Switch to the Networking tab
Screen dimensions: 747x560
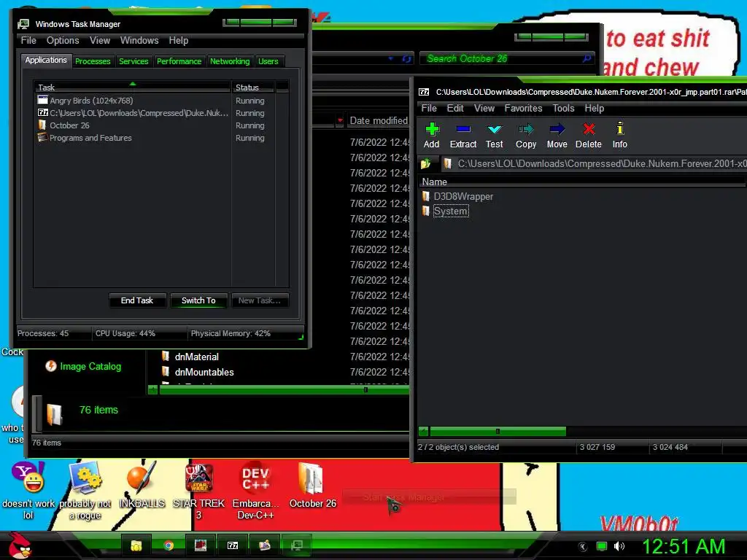click(x=230, y=61)
